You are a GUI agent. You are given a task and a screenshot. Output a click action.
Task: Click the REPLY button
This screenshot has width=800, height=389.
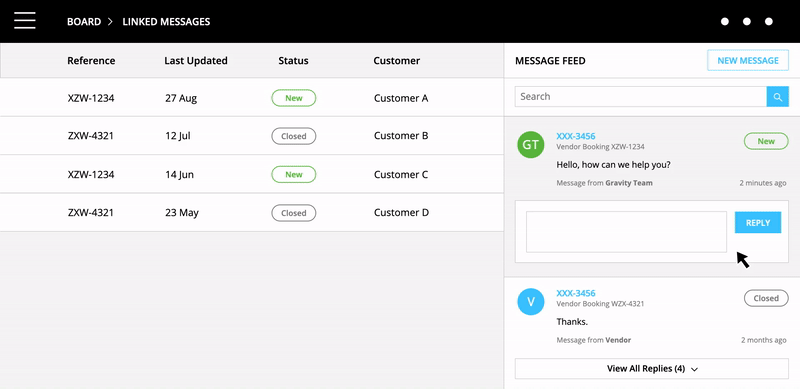(x=758, y=223)
